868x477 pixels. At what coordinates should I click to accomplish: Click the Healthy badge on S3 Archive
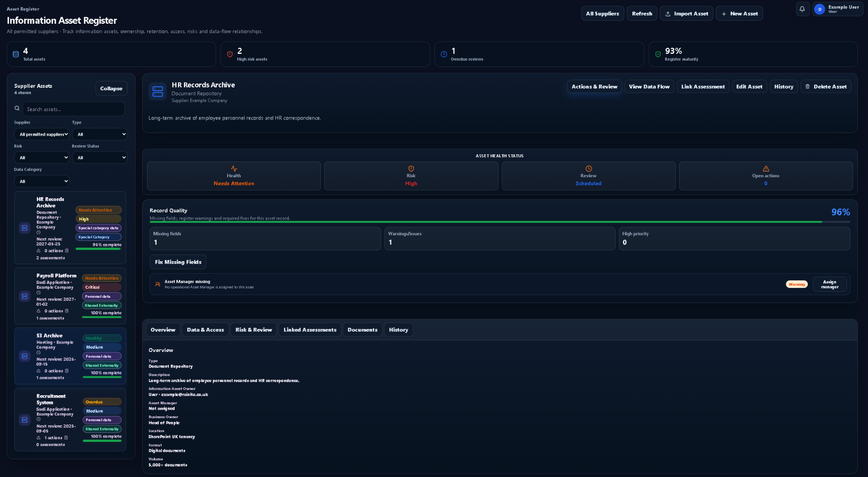pyautogui.click(x=102, y=338)
